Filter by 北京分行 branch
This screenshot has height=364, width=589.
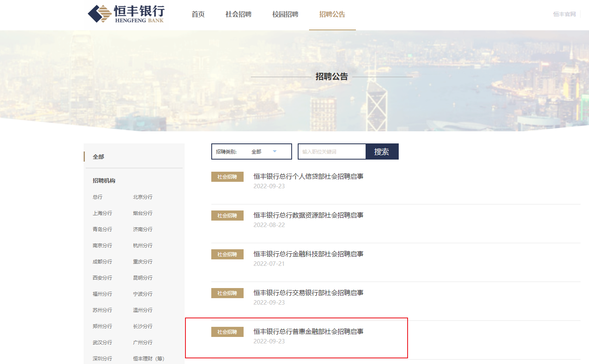click(x=143, y=197)
